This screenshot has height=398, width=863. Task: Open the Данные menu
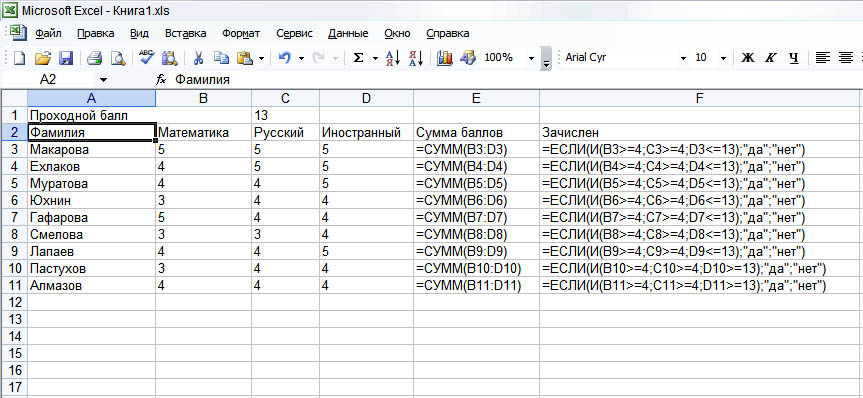[x=348, y=33]
